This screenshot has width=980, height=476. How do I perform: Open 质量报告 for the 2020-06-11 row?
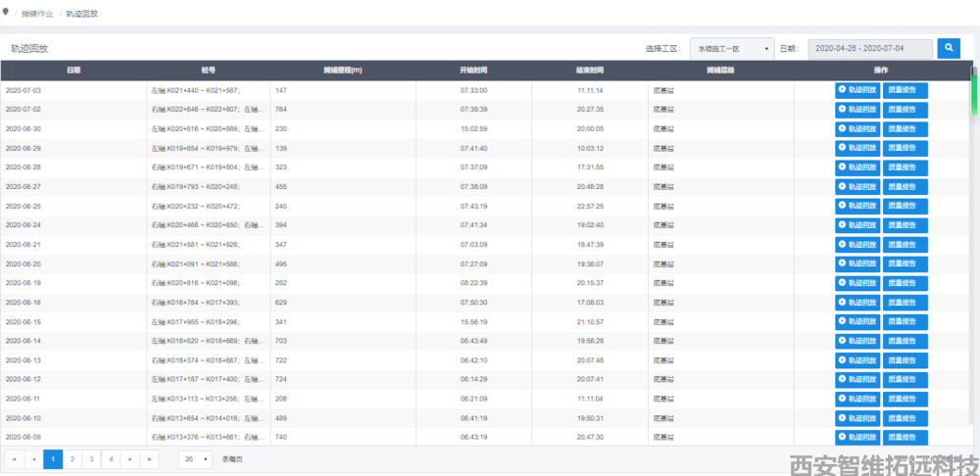[905, 399]
